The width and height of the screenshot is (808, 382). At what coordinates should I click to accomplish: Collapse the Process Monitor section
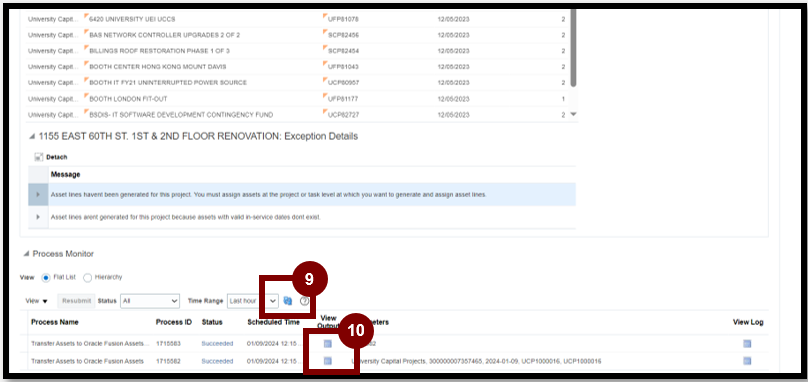26,254
